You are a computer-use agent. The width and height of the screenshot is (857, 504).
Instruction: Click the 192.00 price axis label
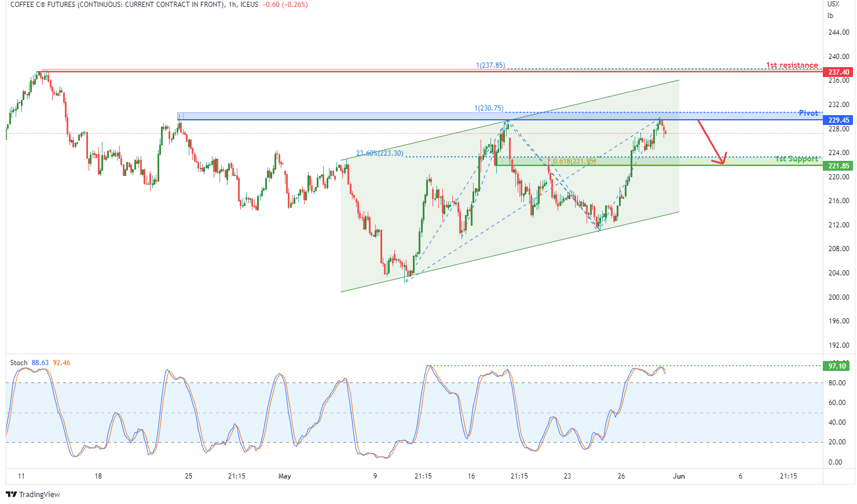tap(838, 345)
